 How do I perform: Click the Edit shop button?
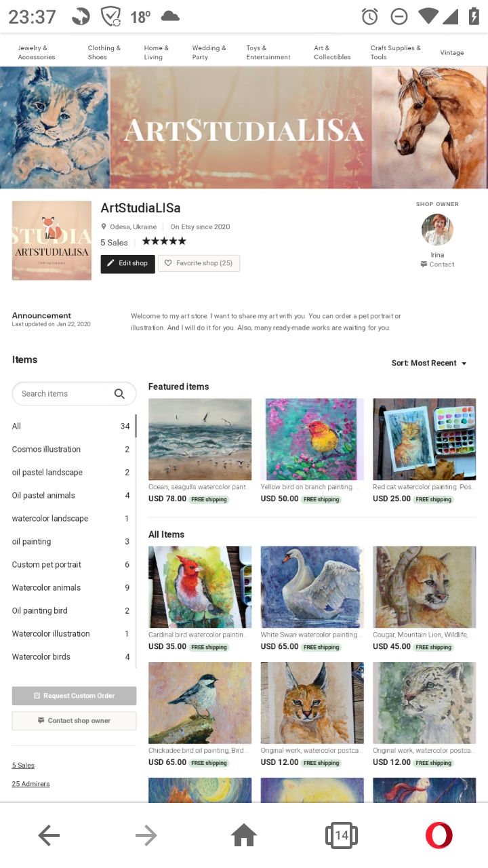point(127,264)
